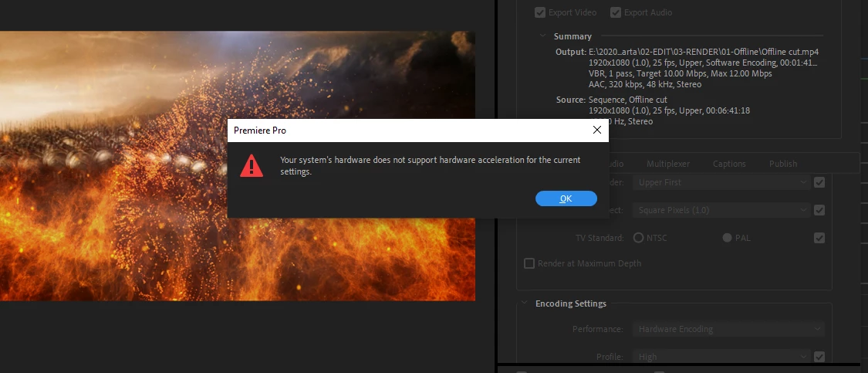The width and height of the screenshot is (868, 373).
Task: Open the Hardware Encoding performance dropdown
Action: tap(728, 329)
